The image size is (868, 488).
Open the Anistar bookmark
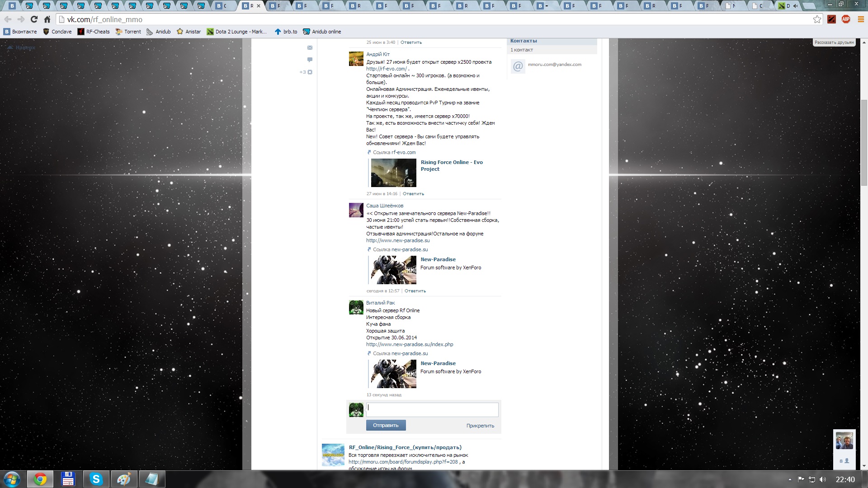(x=189, y=32)
